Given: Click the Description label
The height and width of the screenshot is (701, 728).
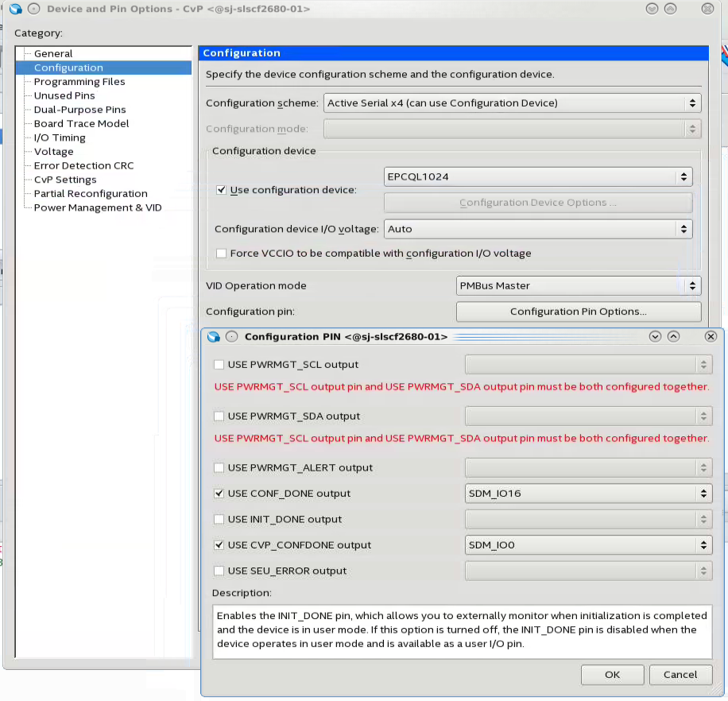Looking at the screenshot, I should (242, 593).
